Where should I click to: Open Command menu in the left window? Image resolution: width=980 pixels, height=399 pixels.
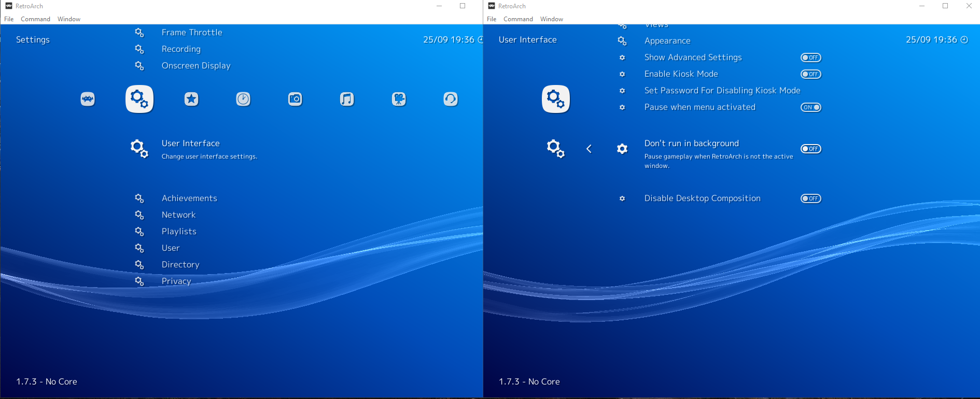point(35,19)
